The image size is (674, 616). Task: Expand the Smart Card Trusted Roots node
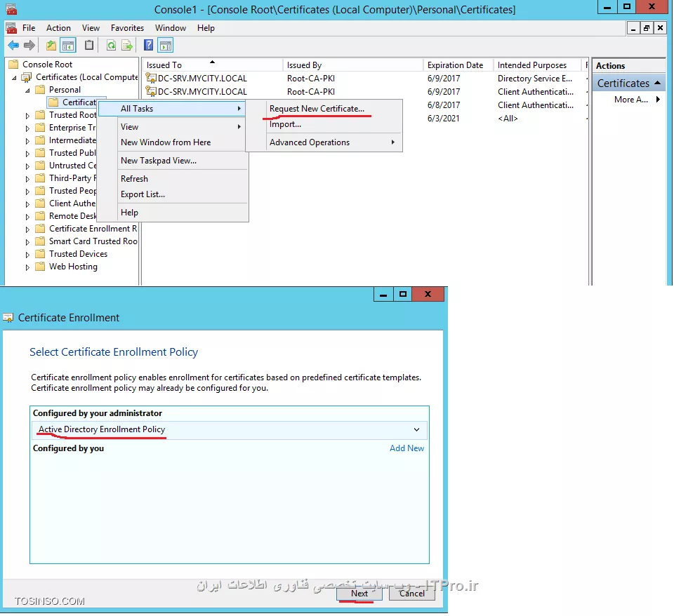27,242
